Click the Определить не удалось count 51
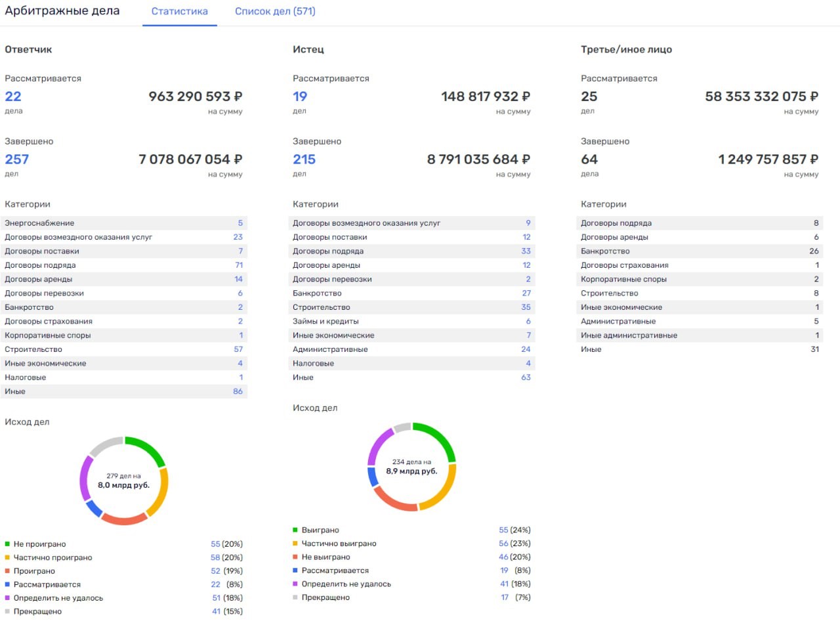This screenshot has height=623, width=840. click(216, 598)
